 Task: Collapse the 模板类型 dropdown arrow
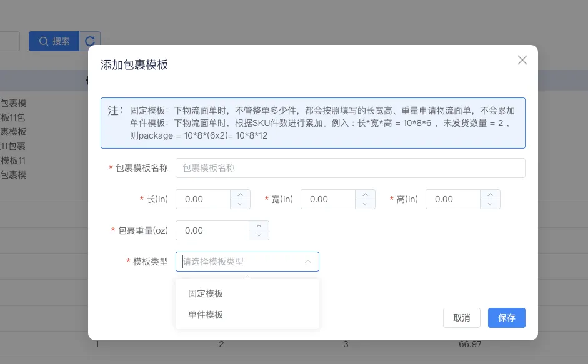pyautogui.click(x=308, y=262)
